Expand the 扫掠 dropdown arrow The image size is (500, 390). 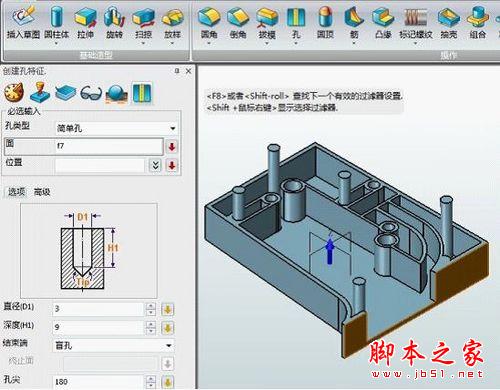143,43
